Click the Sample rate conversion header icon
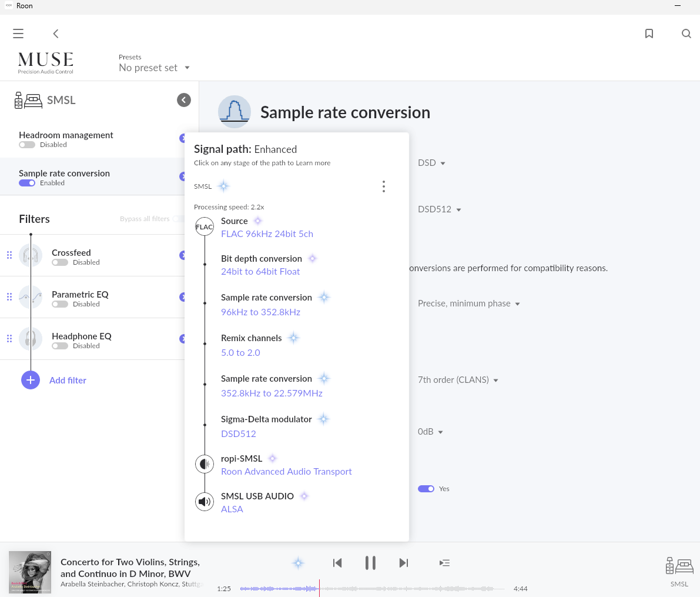 pos(235,112)
